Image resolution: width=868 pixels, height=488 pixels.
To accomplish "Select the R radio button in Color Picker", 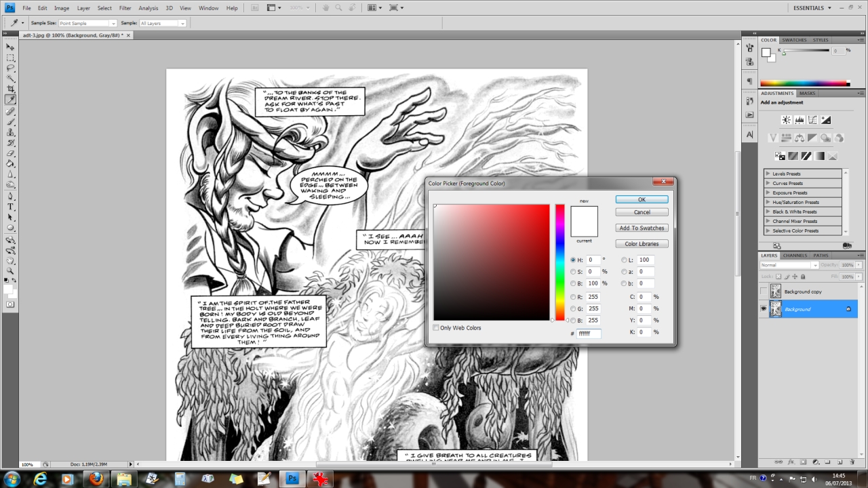I will pyautogui.click(x=573, y=297).
